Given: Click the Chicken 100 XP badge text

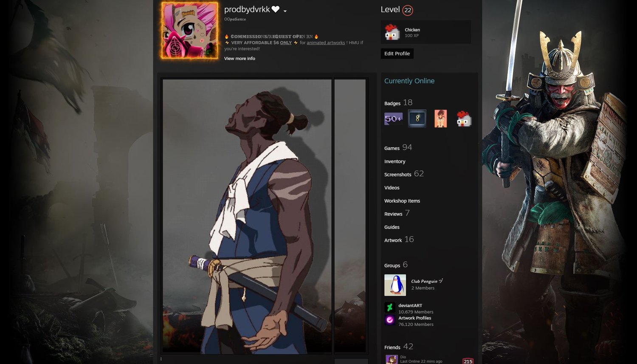Looking at the screenshot, I should click(x=412, y=33).
